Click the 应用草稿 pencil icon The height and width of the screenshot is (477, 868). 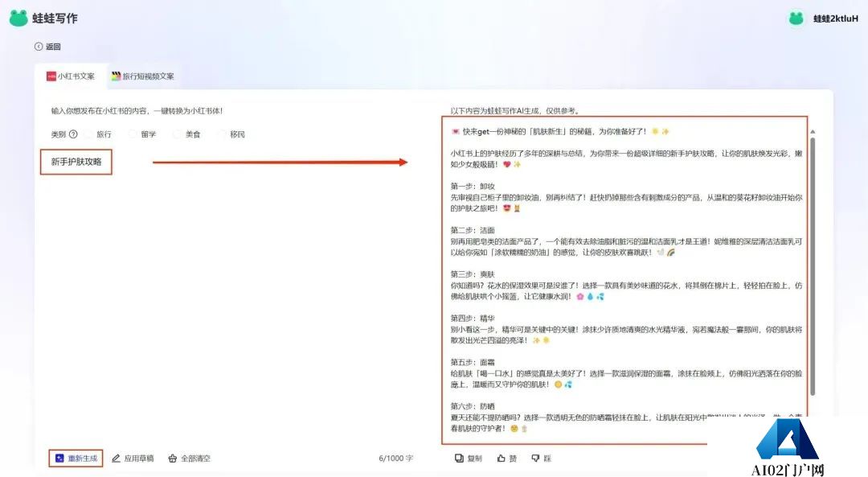(x=116, y=458)
